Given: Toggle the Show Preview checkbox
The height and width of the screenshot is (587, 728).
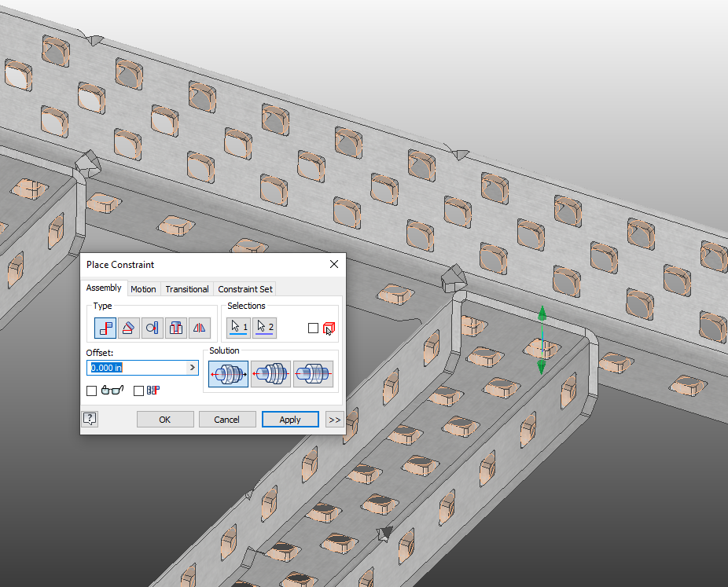Looking at the screenshot, I should pyautogui.click(x=91, y=391).
